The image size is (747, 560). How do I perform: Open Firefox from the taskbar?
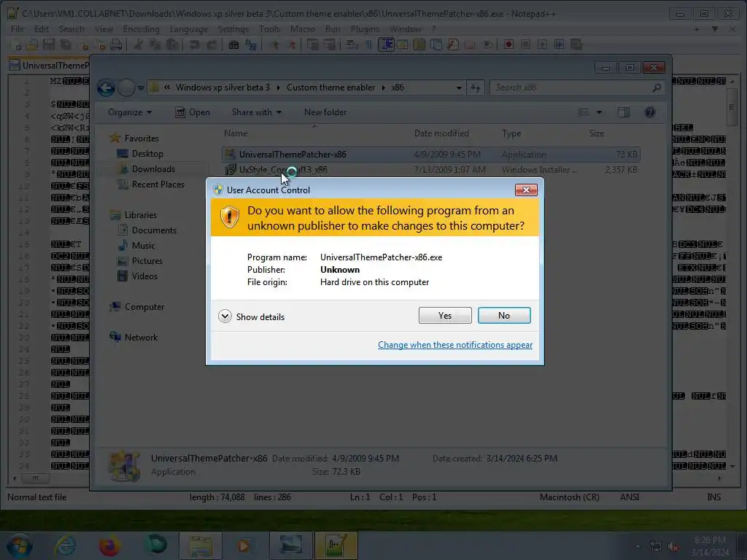pos(109,545)
